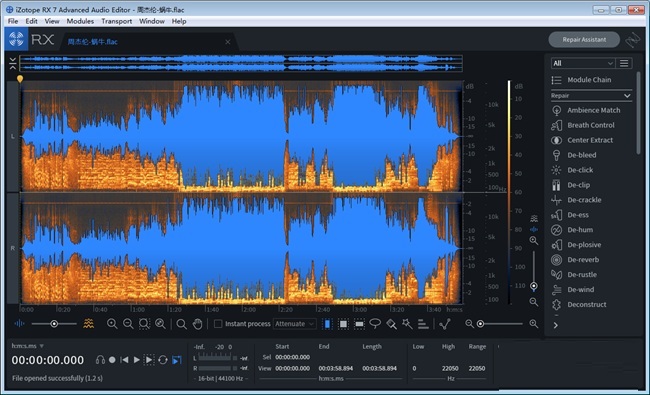Adjust the horizontal time zoom slider
650x395 pixels.
(501, 324)
